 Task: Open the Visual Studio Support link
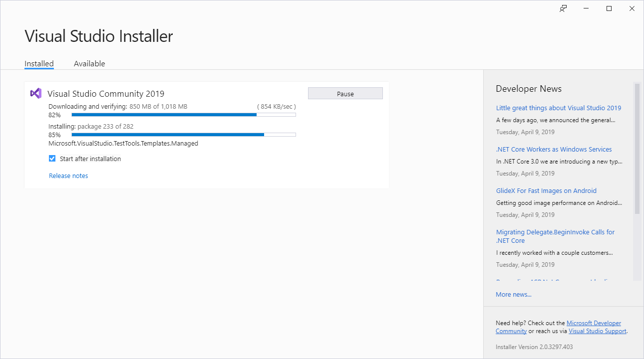pos(597,331)
